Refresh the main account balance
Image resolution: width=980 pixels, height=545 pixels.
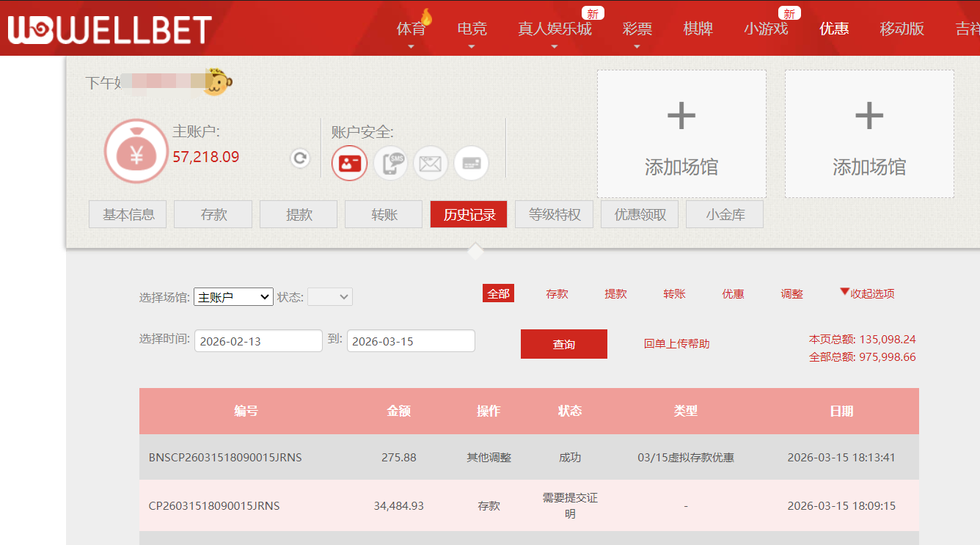(299, 158)
